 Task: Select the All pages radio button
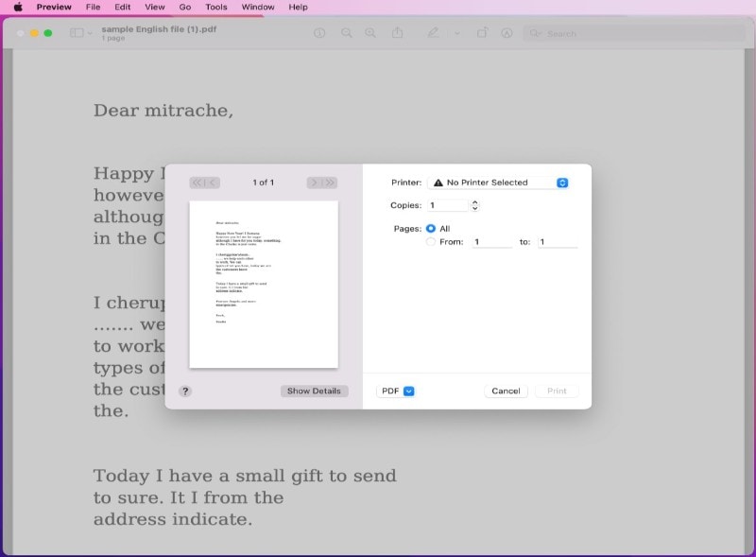tap(431, 228)
